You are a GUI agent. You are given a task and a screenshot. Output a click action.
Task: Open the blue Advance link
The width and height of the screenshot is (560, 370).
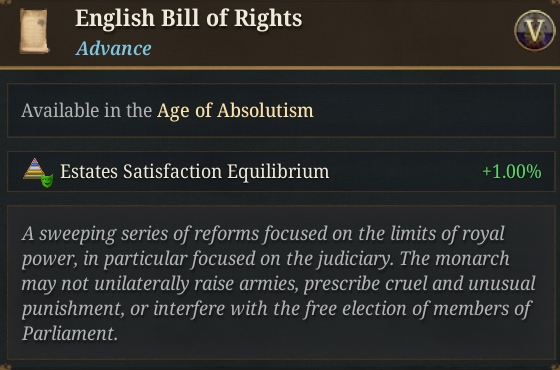(x=113, y=48)
